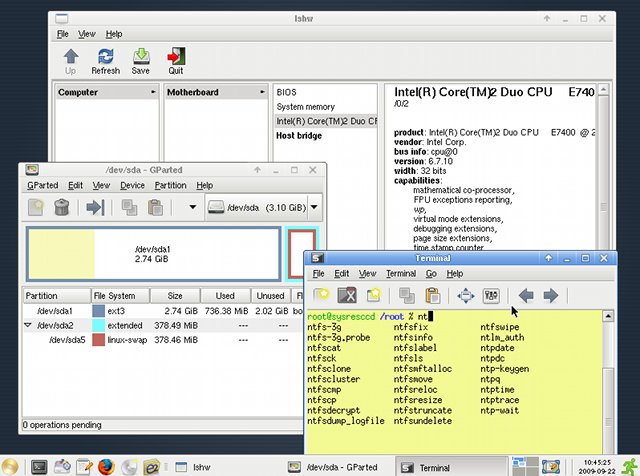
Task: Save the lshw report
Action: (141, 61)
